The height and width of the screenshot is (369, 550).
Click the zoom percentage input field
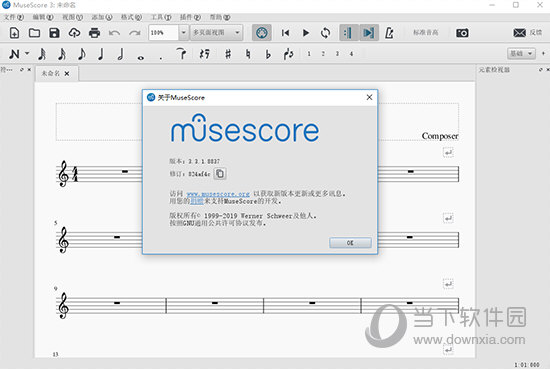point(163,33)
